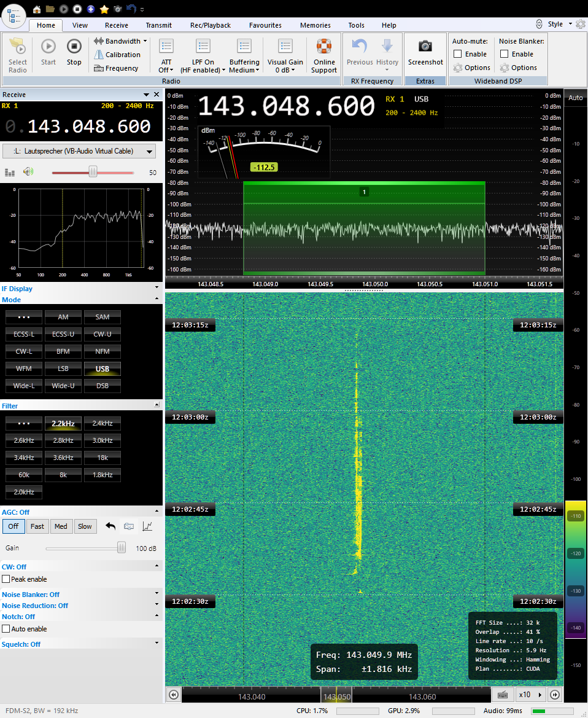Open the Memories ribbon tab
Viewport: 588px width, 718px height.
315,25
